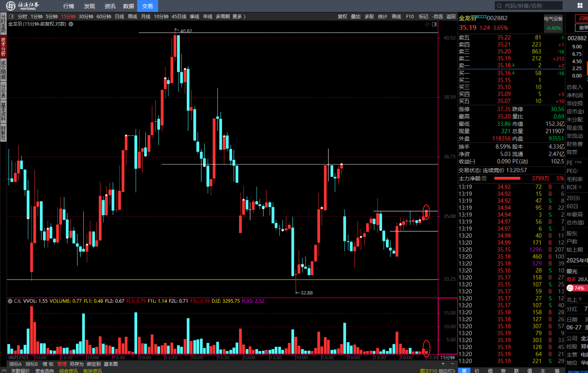
Task: Switch to 1分钟 period
Action: 36,17
